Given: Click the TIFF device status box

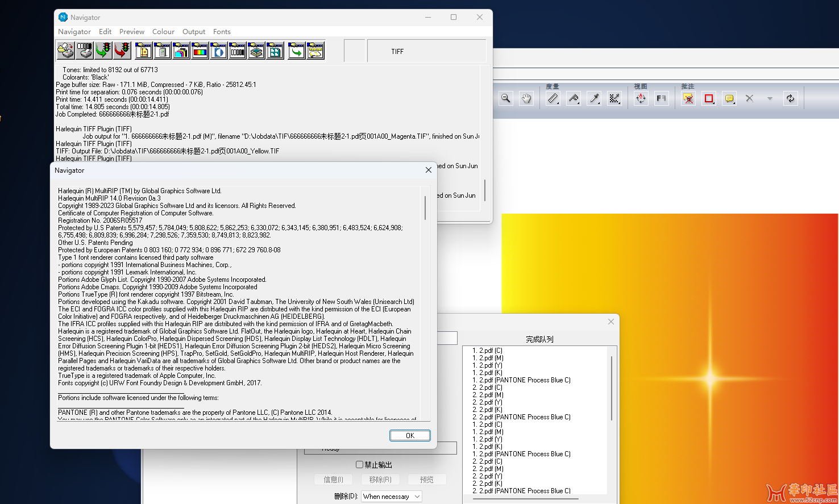Looking at the screenshot, I should click(427, 51).
